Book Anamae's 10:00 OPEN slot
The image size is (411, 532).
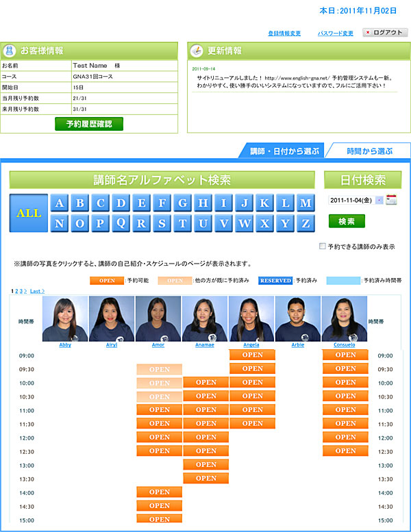pos(206,382)
